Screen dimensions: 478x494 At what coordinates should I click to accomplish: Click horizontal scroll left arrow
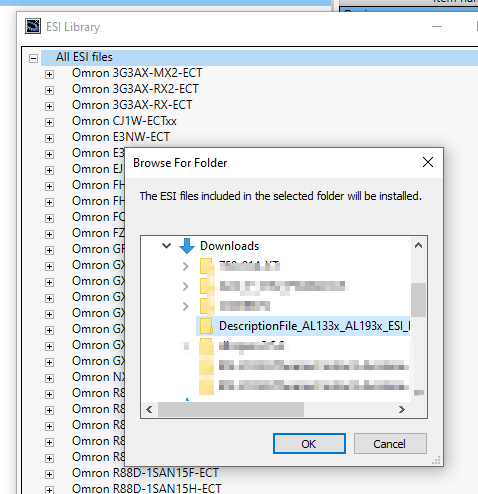(x=149, y=409)
